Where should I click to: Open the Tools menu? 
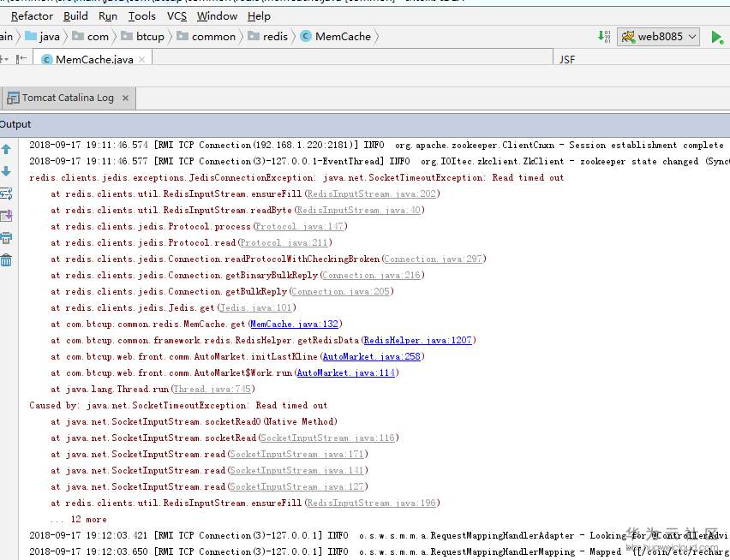[141, 16]
